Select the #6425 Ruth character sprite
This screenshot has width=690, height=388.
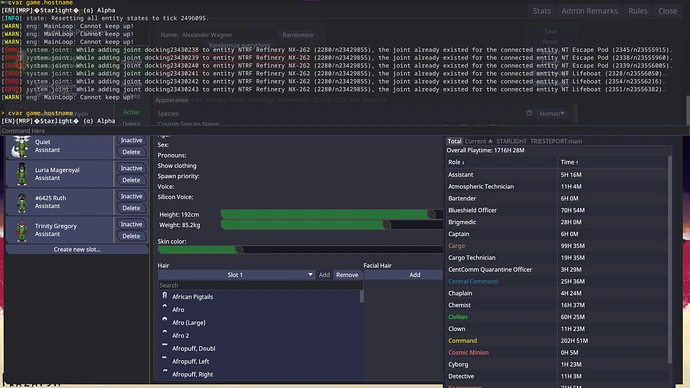click(x=22, y=202)
